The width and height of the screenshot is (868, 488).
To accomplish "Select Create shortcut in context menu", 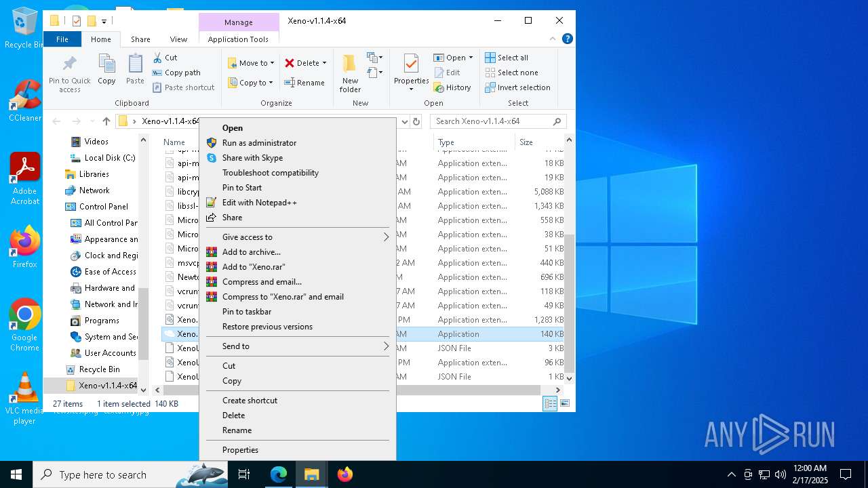I will click(x=298, y=401).
